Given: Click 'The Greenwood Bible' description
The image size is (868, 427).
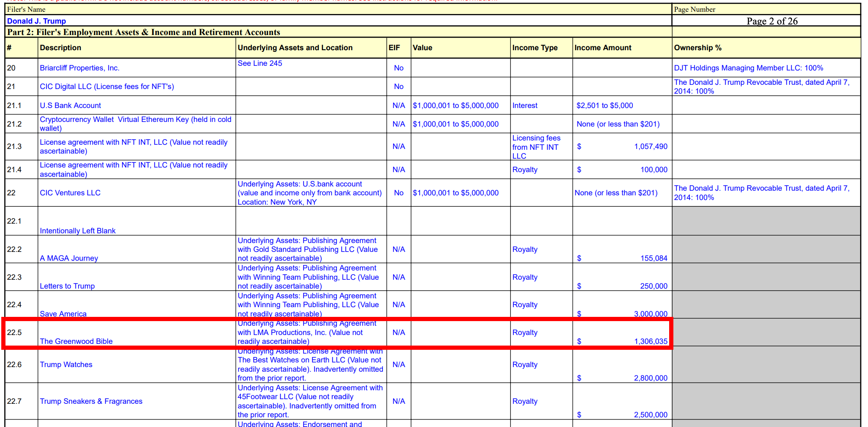Looking at the screenshot, I should tap(76, 341).
